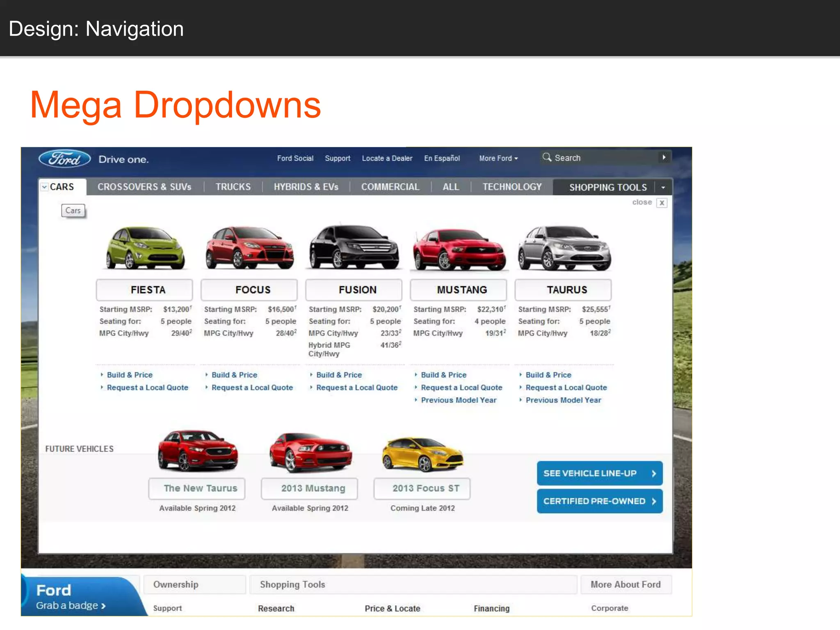Click the FOCUS button
The height and width of the screenshot is (630, 840).
(249, 290)
